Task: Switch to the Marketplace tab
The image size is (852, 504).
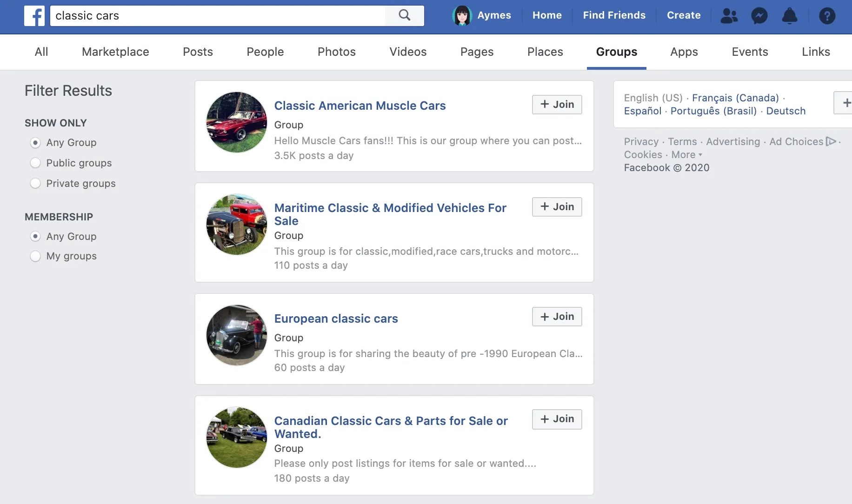Action: (x=115, y=52)
